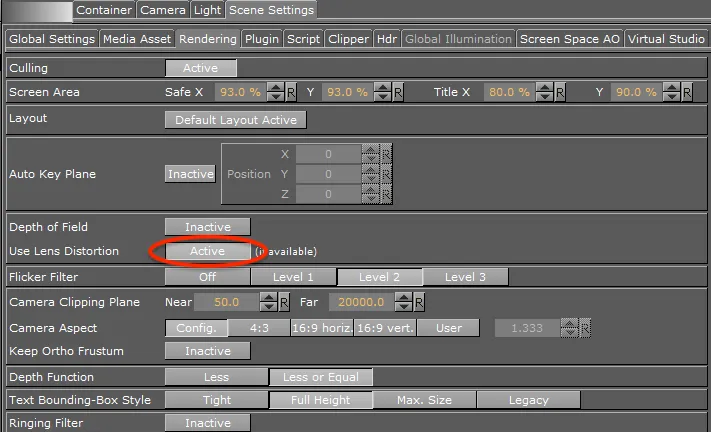This screenshot has width=711, height=432.
Task: Open the Camera tab
Action: tap(163, 10)
